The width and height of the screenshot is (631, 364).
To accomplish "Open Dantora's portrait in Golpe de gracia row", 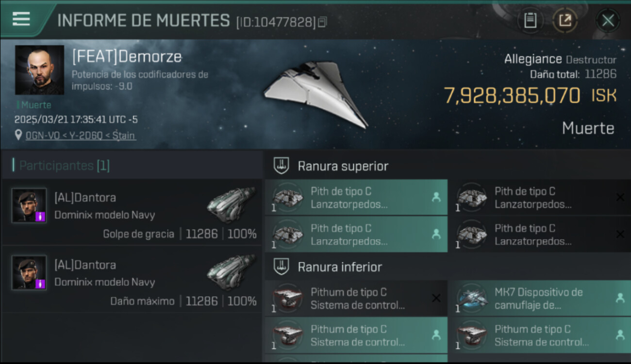I will coord(29,205).
